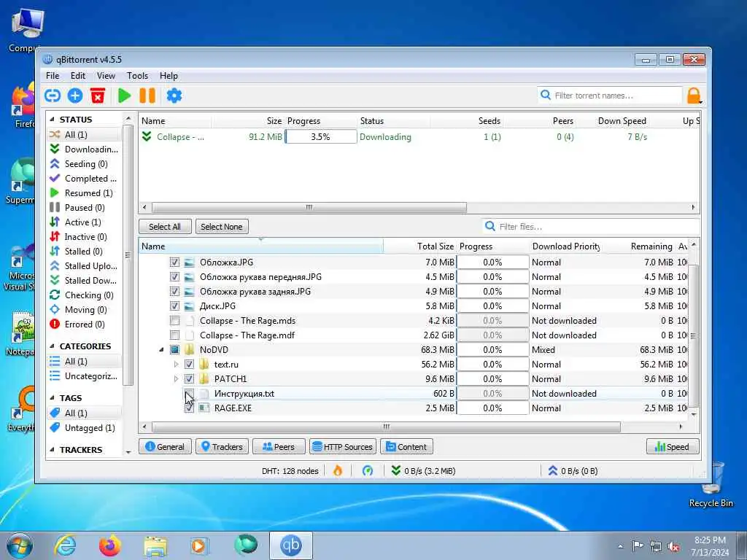This screenshot has width=747, height=560.
Task: Click the Add Torrent Link toolbar icon
Action: click(53, 96)
